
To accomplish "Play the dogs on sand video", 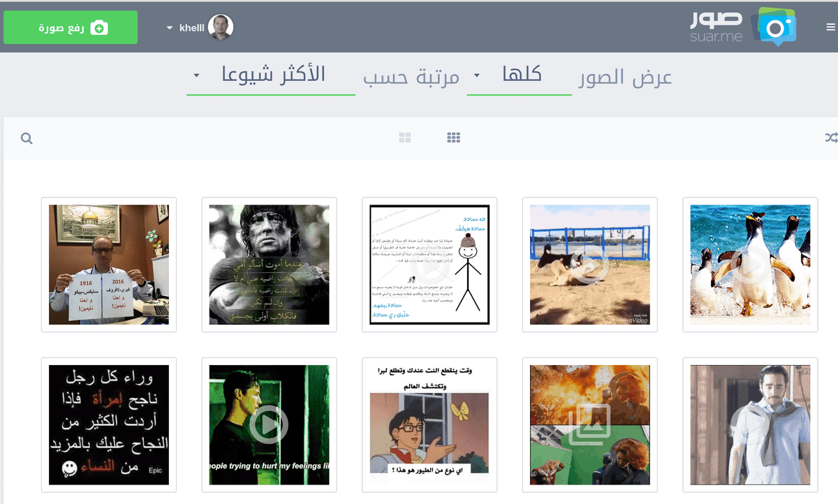I will (x=589, y=265).
